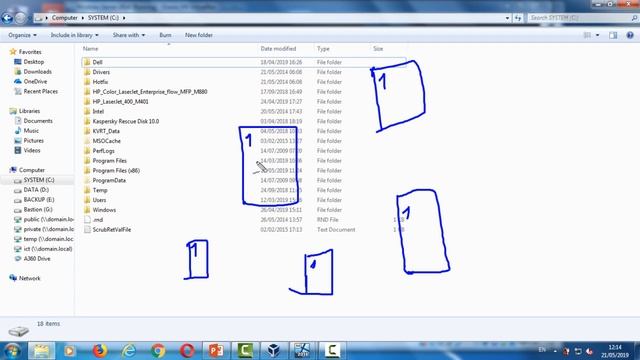Select the Bastion (G:) drive
640x360 pixels.
click(x=33, y=209)
